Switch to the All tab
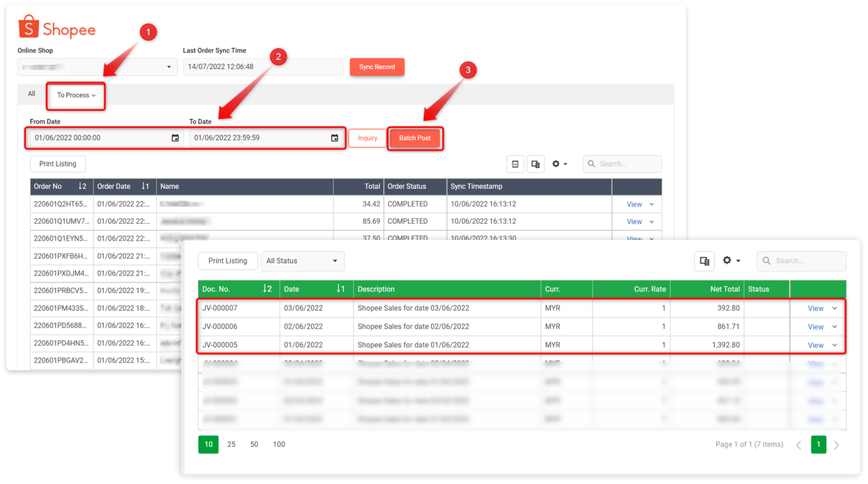This screenshot has width=868, height=484. pos(31,94)
